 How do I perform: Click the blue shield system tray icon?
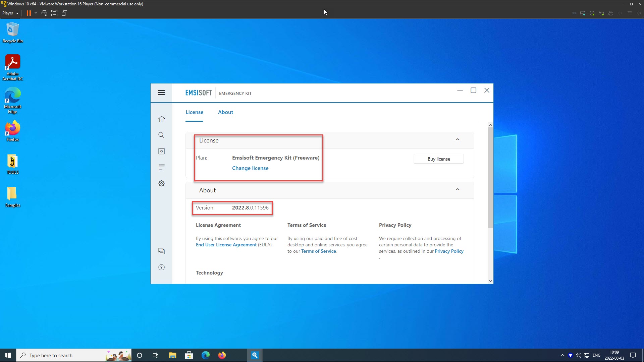point(571,355)
